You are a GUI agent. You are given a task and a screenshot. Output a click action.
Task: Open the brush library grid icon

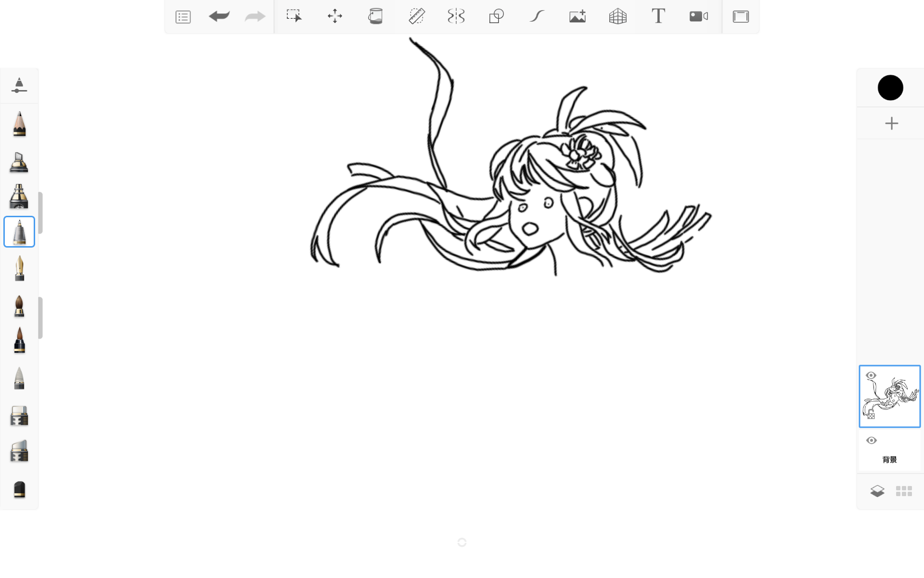click(904, 491)
